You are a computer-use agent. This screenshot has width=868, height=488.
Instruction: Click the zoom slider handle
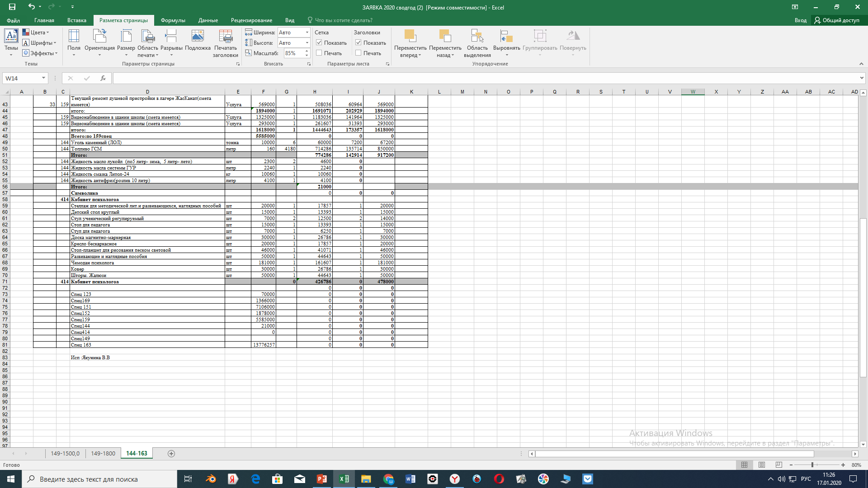coord(812,465)
